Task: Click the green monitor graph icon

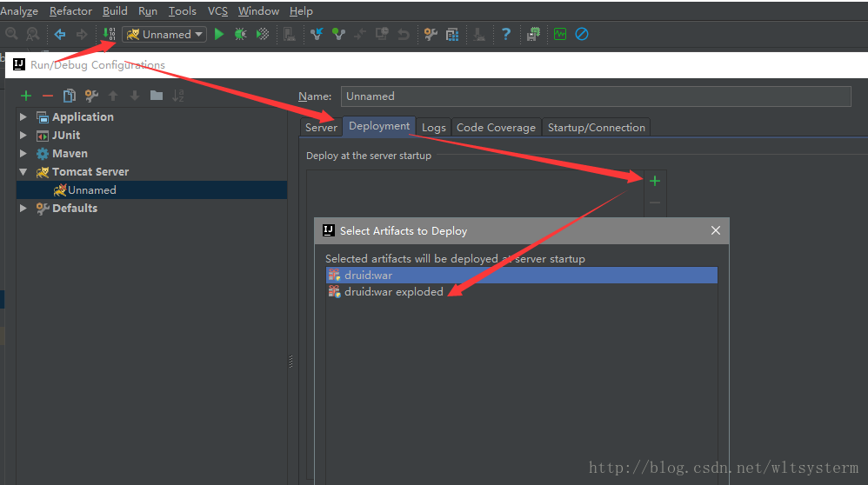Action: tap(560, 34)
